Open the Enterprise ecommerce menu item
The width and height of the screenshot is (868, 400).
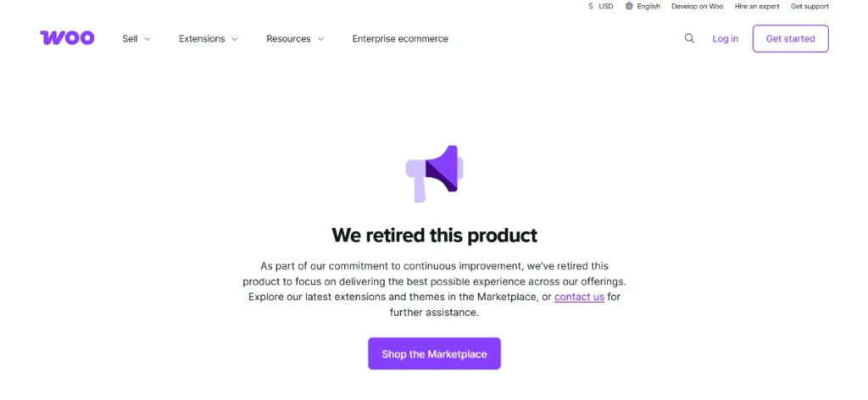pyautogui.click(x=400, y=39)
